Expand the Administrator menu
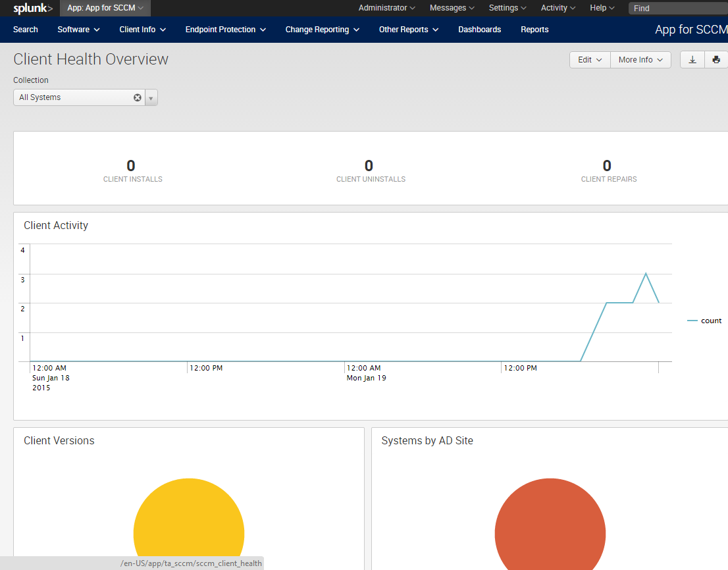 pyautogui.click(x=387, y=8)
